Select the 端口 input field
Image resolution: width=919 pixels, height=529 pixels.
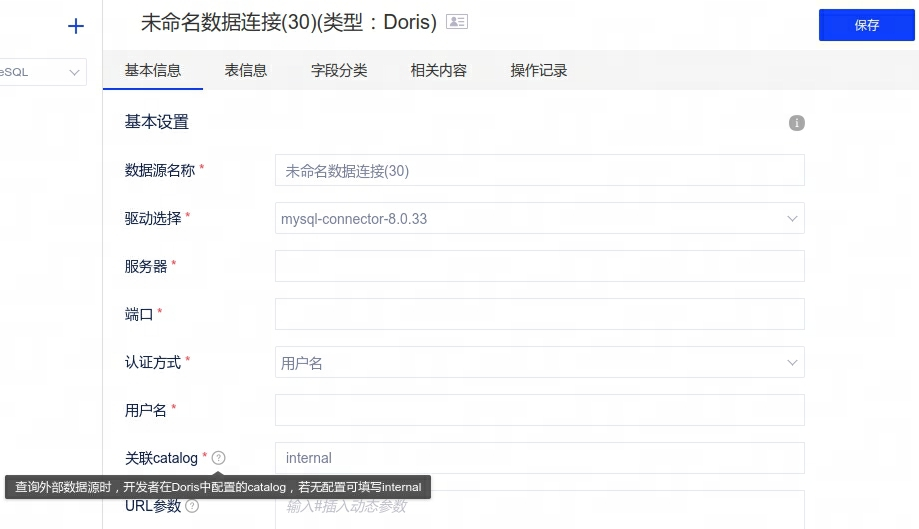click(x=539, y=314)
